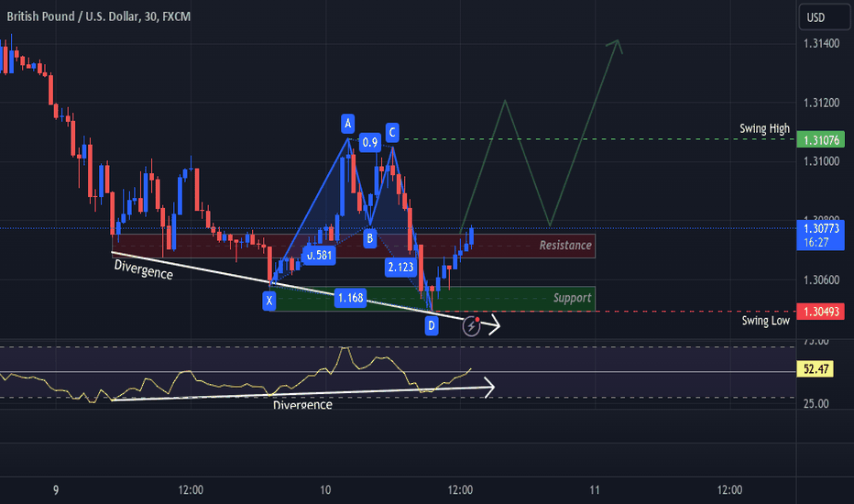Click the RSI pane Divergence label
Viewport: 854px width, 504px height.
[302, 405]
